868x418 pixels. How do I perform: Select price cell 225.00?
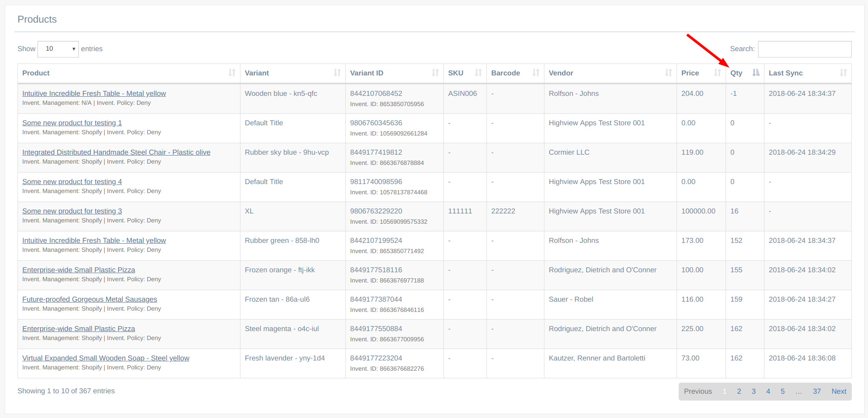click(x=692, y=329)
